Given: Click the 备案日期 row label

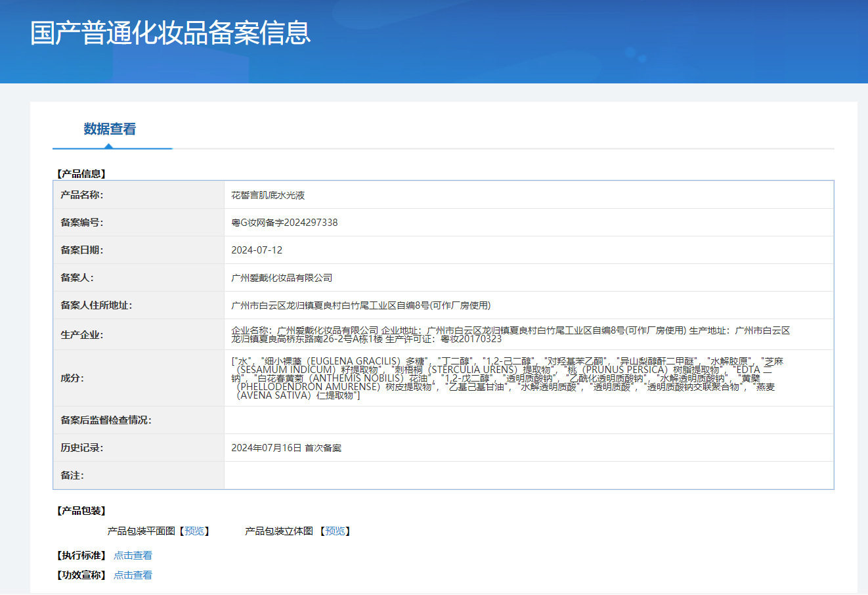Looking at the screenshot, I should [82, 250].
